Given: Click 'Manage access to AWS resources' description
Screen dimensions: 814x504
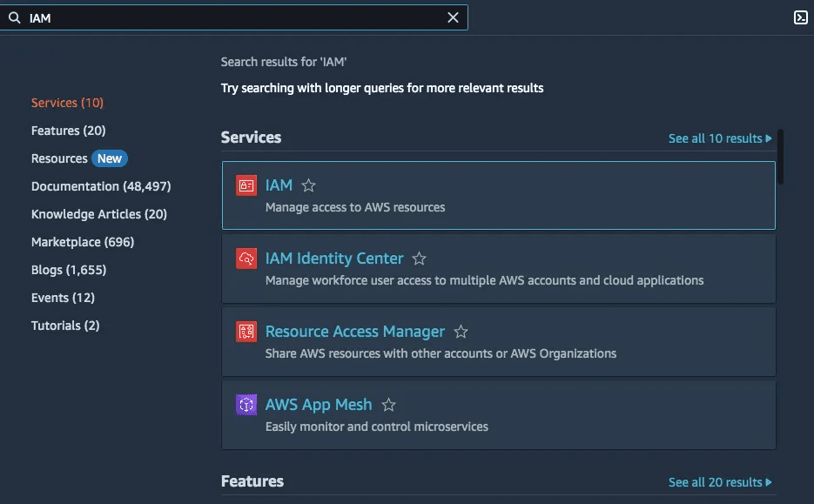Looking at the screenshot, I should pyautogui.click(x=355, y=208).
